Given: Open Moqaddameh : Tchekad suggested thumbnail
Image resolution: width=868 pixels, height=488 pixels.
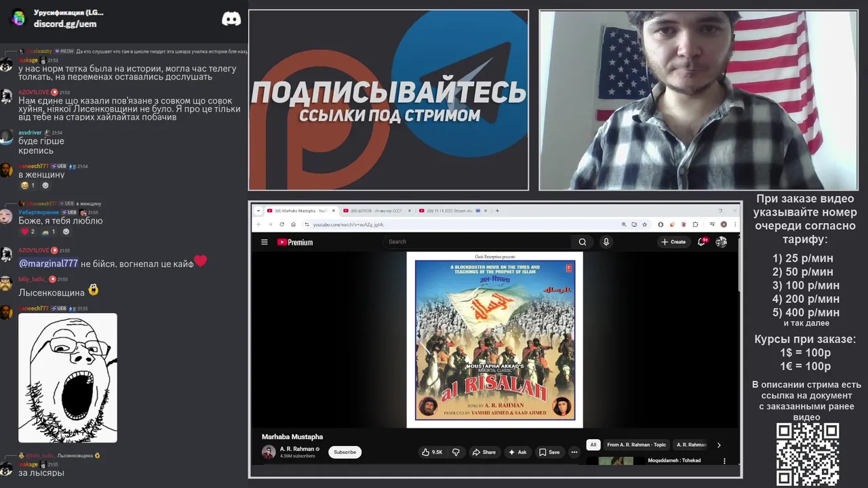Looking at the screenshot, I should point(616,461).
